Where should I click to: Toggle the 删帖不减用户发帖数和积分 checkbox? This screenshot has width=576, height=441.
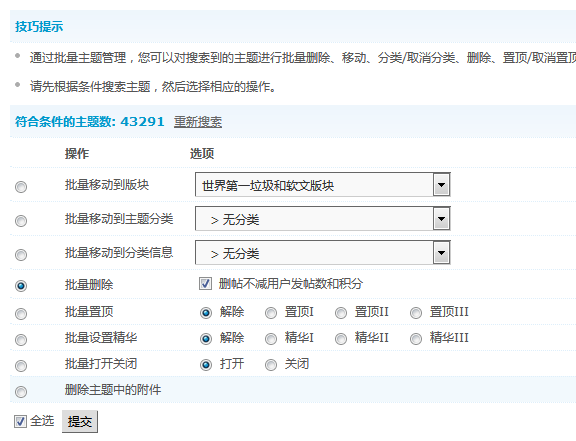[x=205, y=284]
